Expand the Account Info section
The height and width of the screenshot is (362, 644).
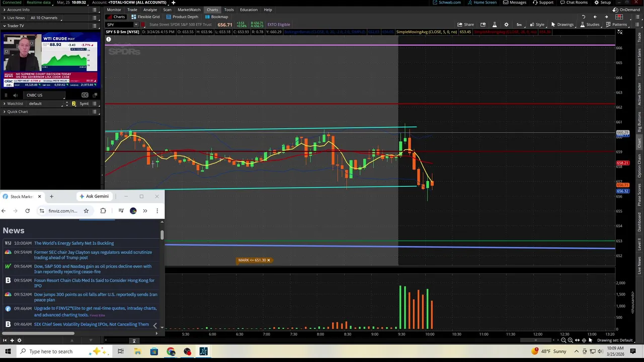click(4, 10)
